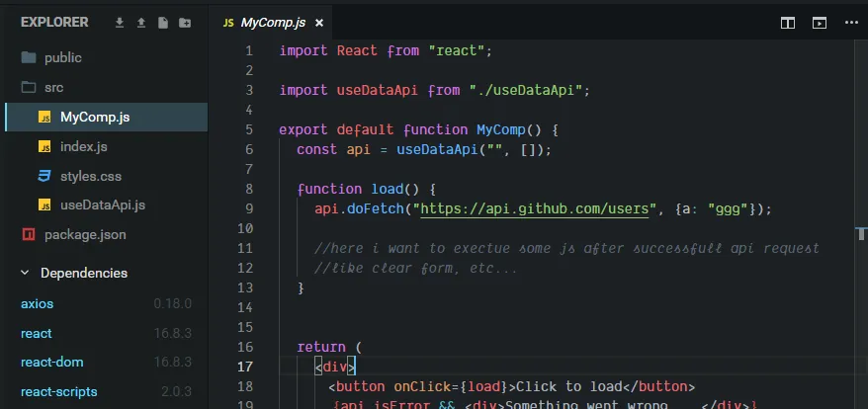The image size is (868, 409).
Task: Click line number 9 in the gutter
Action: pyautogui.click(x=248, y=208)
